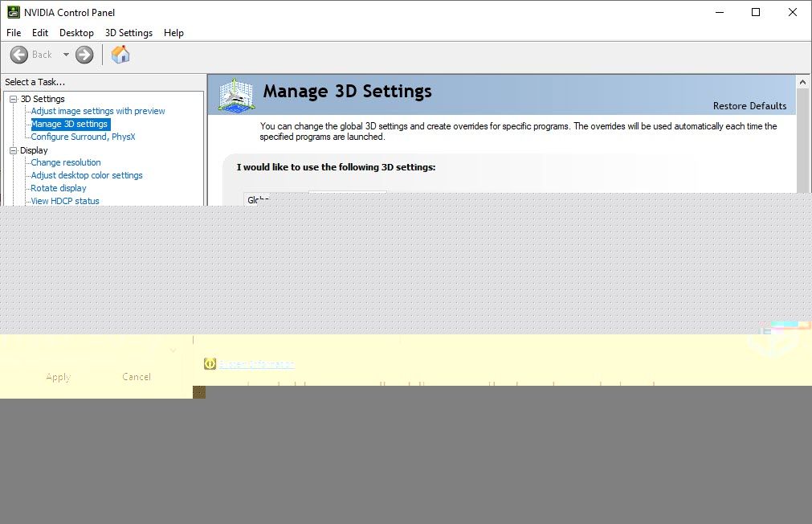
Task: Click the scrollbar up arrow
Action: [802, 82]
